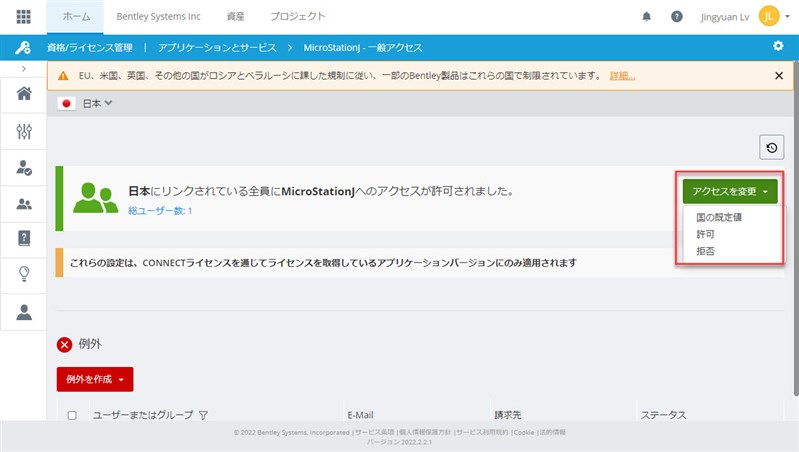Click filter icon on user/group column
Image resolution: width=799 pixels, height=452 pixels.
(203, 415)
